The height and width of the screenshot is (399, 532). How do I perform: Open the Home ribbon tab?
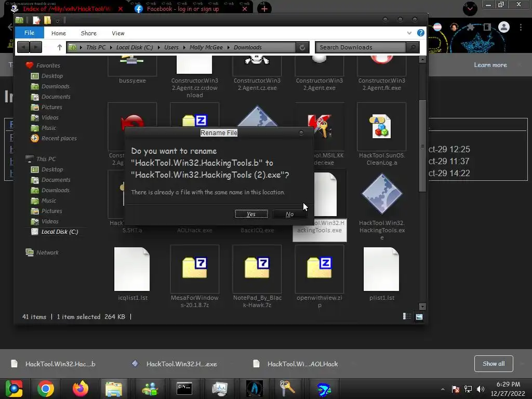(58, 33)
